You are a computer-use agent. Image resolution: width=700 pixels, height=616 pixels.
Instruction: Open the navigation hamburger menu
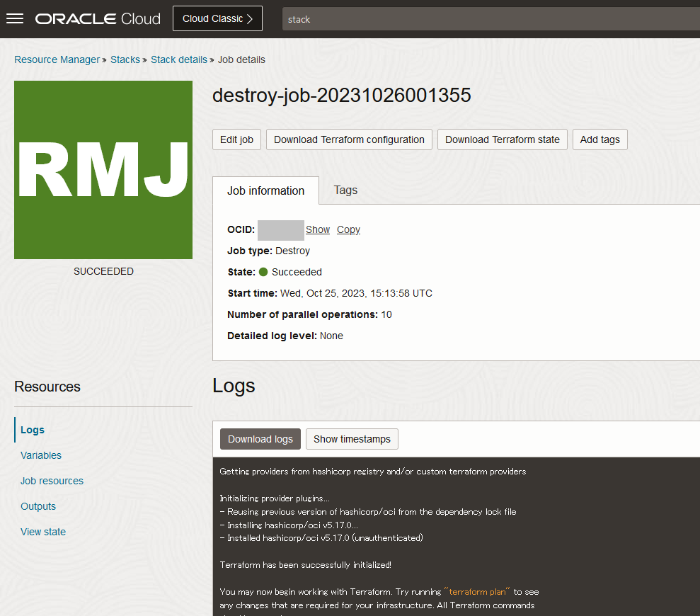[15, 18]
